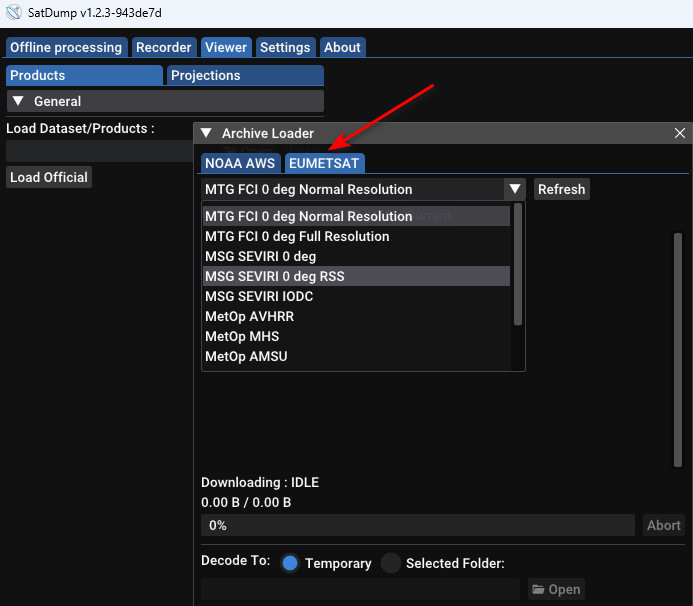693x606 pixels.
Task: Select MetOp AVHRR from the list
Action: 249,316
